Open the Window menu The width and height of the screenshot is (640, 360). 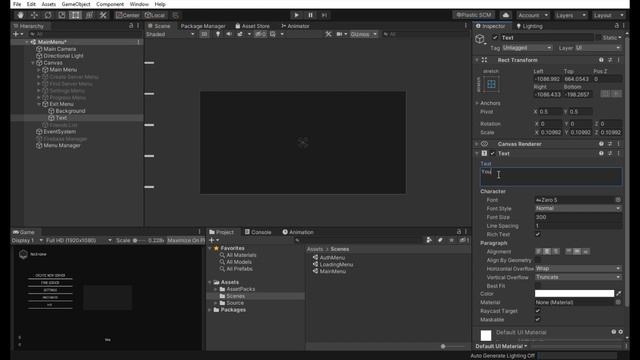pyautogui.click(x=139, y=4)
